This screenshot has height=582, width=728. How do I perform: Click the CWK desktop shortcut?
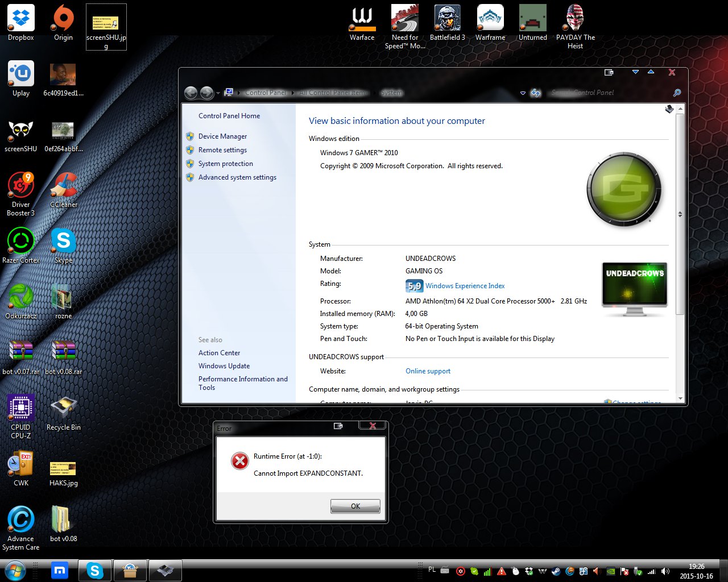(x=21, y=468)
